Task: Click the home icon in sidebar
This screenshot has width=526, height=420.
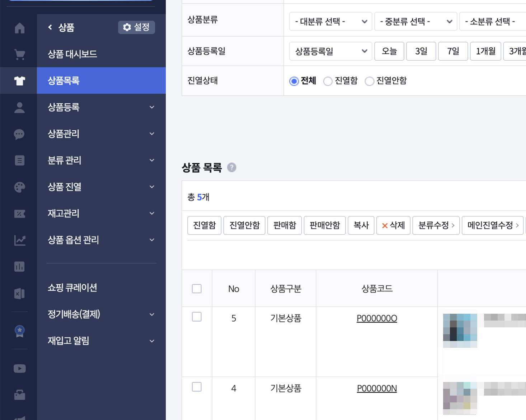Action: point(19,28)
